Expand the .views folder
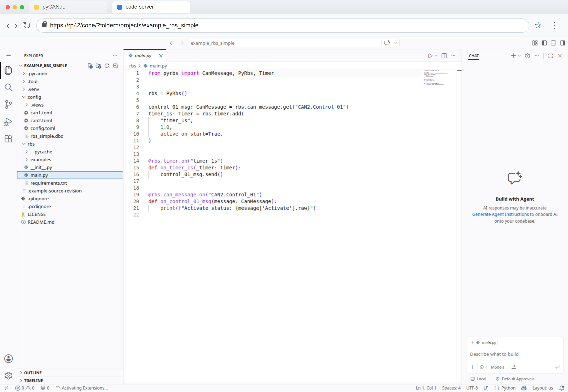The width and height of the screenshot is (568, 392). pos(70,105)
